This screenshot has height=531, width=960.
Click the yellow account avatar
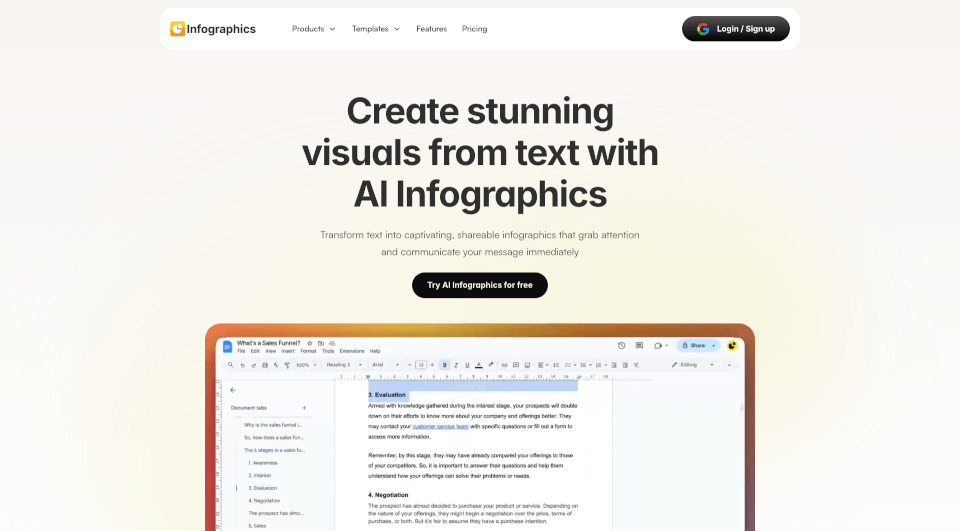point(732,345)
